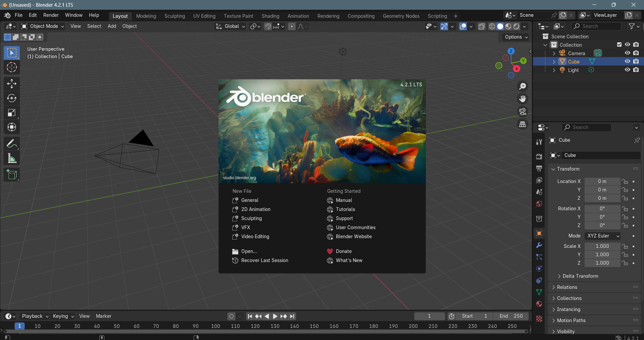
Task: Click the green Y axis gizmo
Action: coord(523,60)
